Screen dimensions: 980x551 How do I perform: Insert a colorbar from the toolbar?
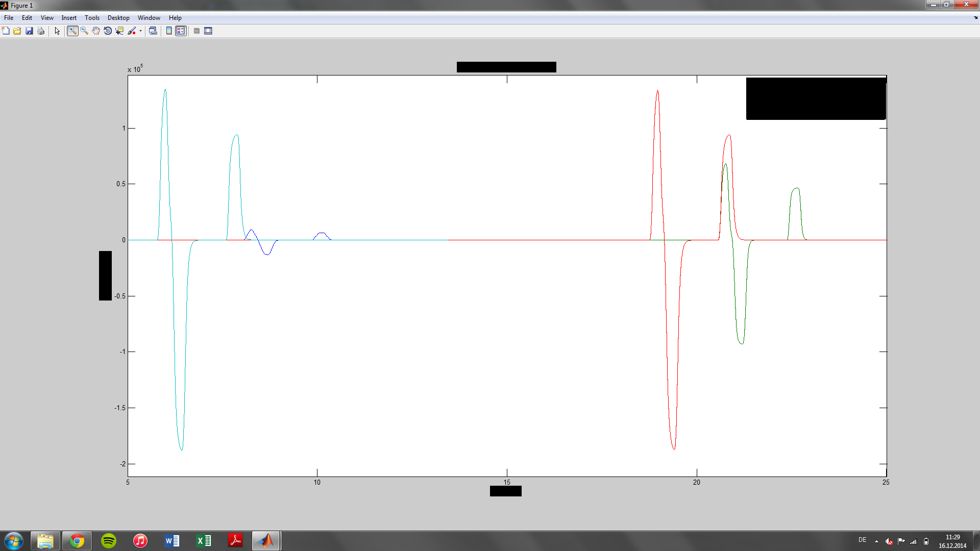(169, 31)
